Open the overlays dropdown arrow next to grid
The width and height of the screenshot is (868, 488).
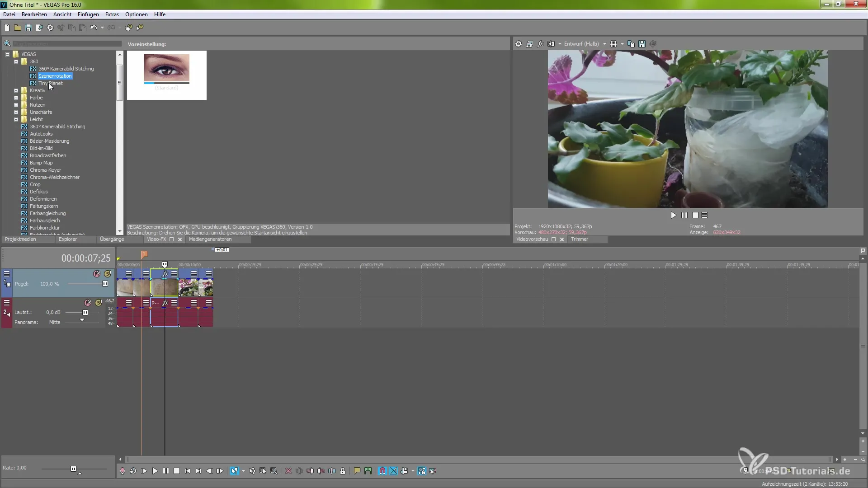623,44
